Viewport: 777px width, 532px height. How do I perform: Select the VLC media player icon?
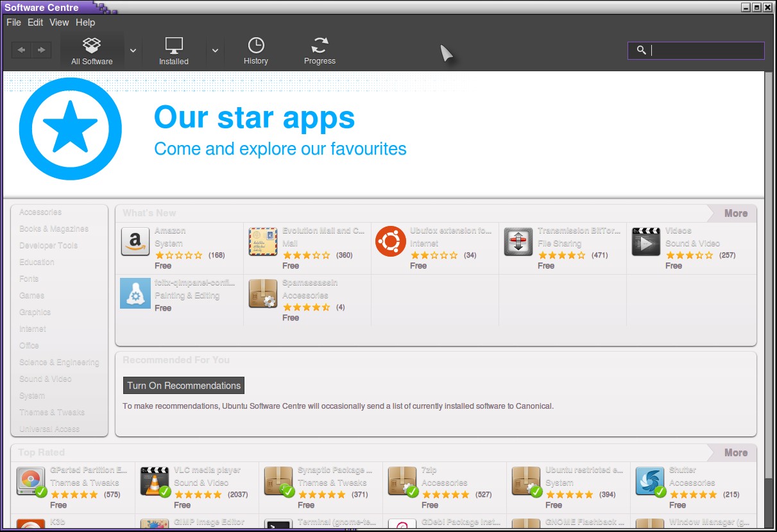154,481
